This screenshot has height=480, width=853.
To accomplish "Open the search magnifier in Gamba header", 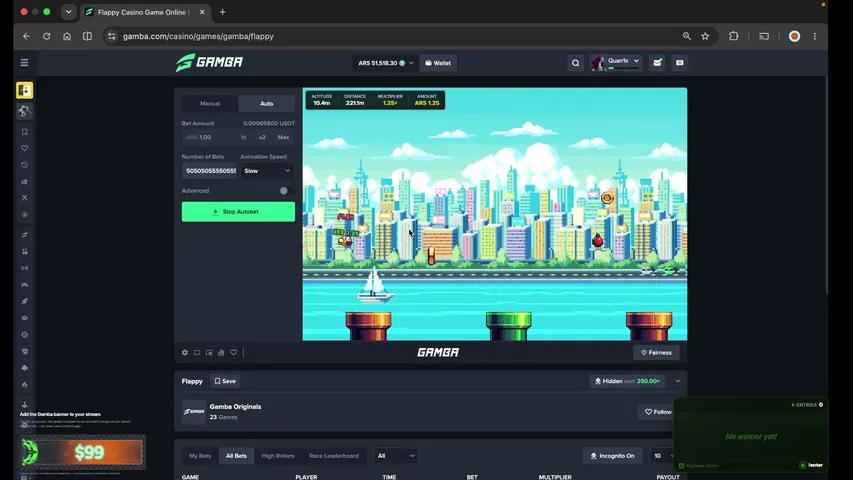I will click(576, 63).
